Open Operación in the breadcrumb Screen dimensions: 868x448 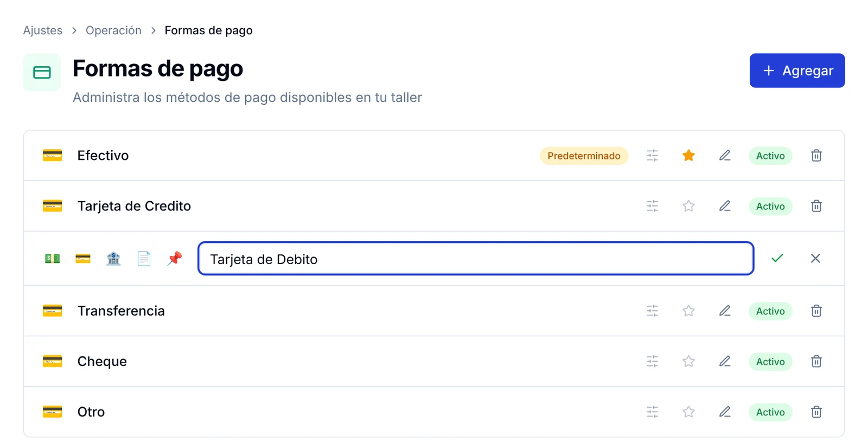tap(113, 30)
